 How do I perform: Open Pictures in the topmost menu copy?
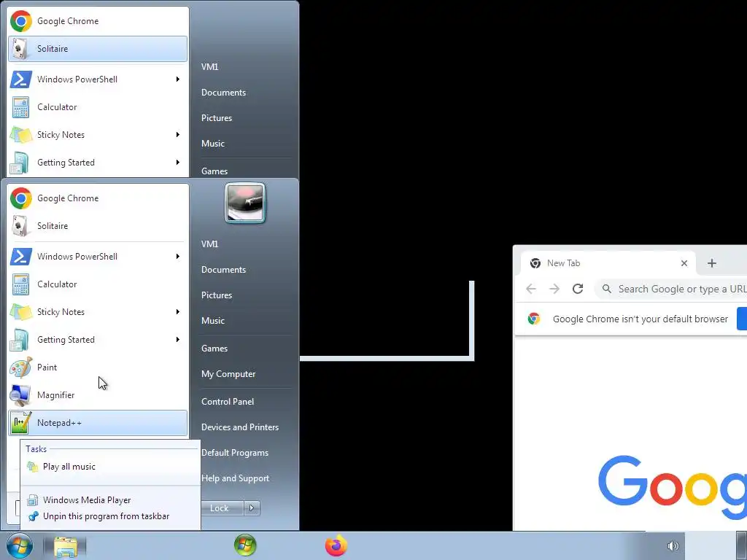[216, 118]
